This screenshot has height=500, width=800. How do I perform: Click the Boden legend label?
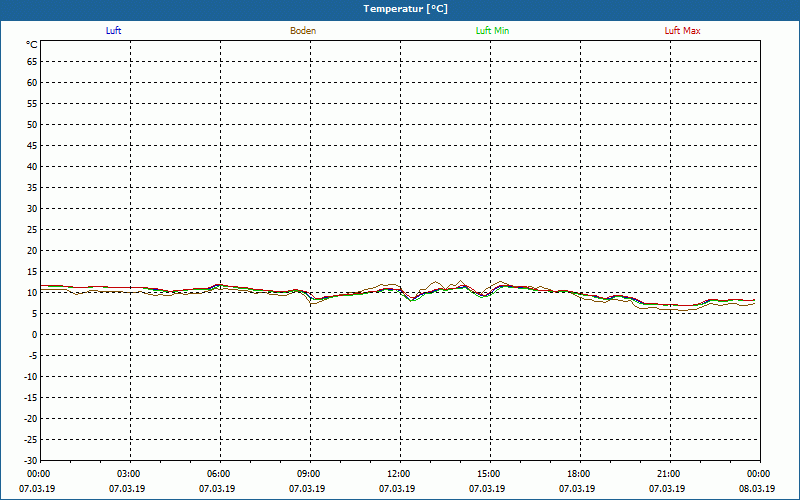point(303,31)
